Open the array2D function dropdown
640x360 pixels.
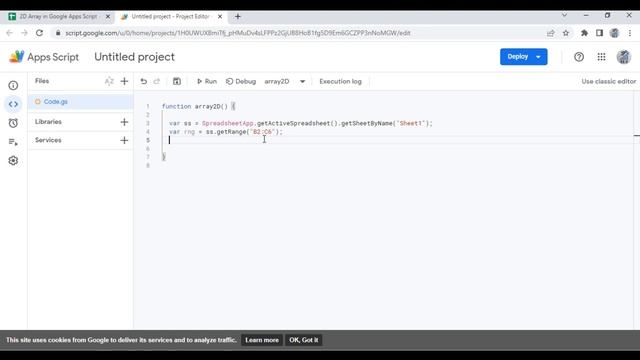point(285,81)
